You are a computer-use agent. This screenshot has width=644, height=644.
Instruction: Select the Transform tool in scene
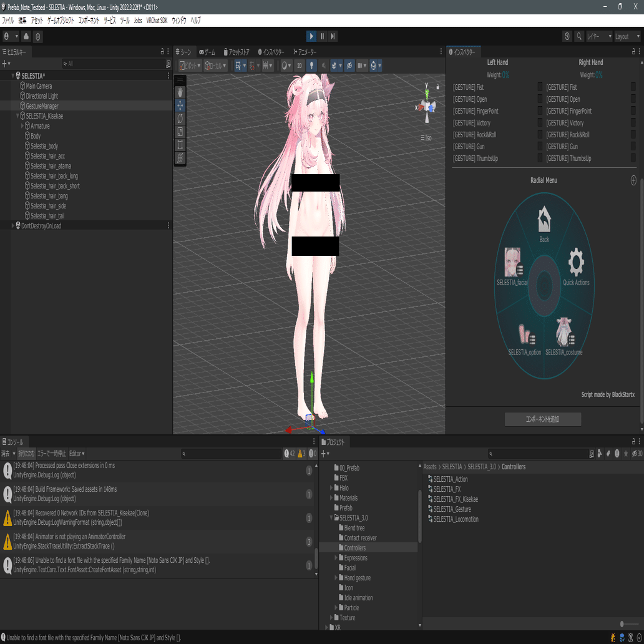coord(180,158)
